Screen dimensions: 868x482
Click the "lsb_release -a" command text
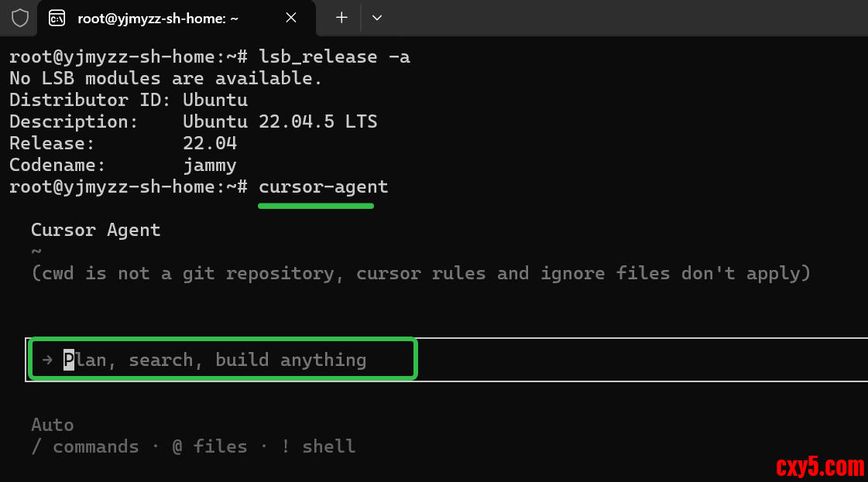click(335, 56)
